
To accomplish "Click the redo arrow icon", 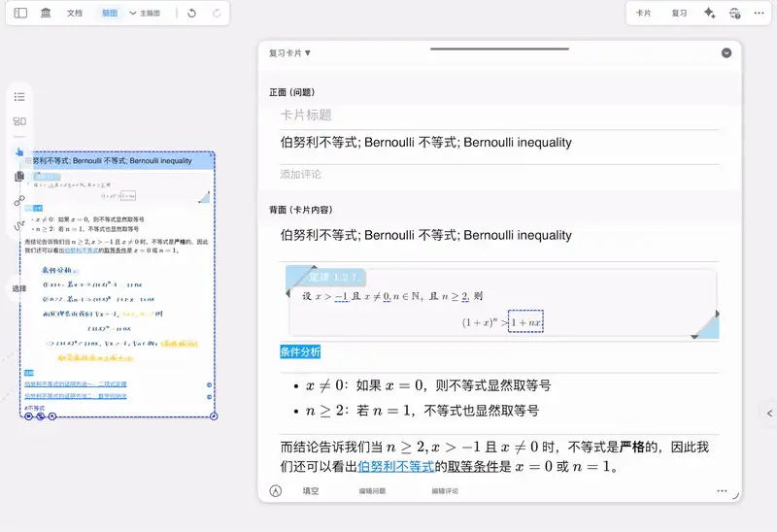I will tap(217, 14).
